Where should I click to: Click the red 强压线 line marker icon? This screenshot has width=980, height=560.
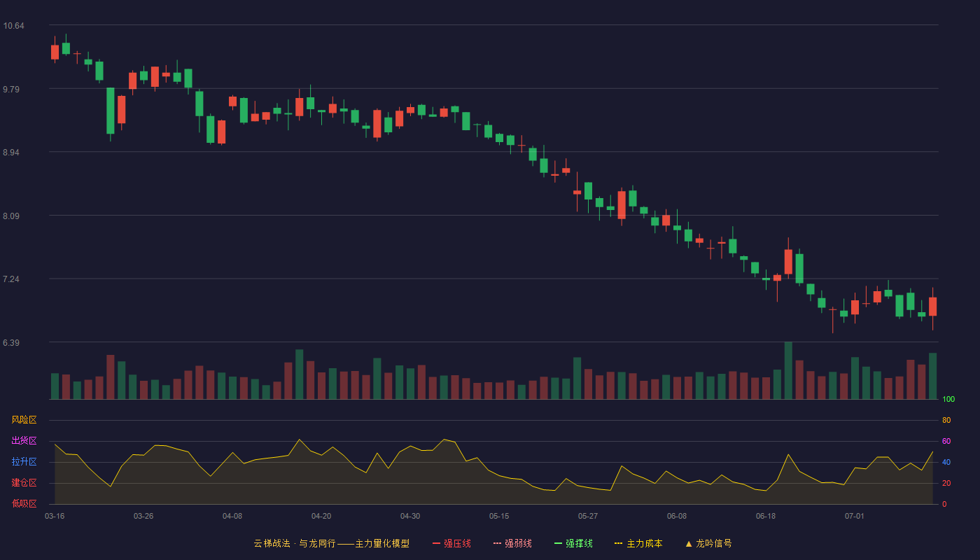[x=436, y=543]
